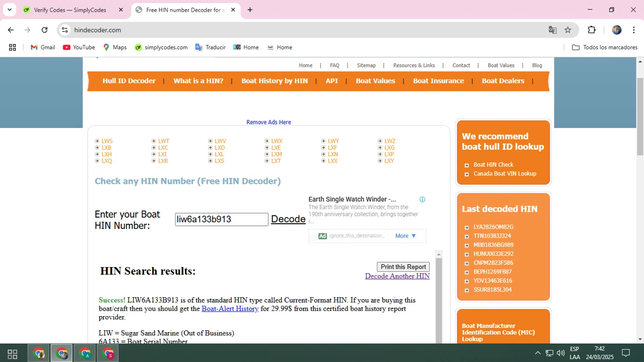Image resolution: width=644 pixels, height=362 pixels.
Task: Click the ad info icon
Action: coord(422,199)
